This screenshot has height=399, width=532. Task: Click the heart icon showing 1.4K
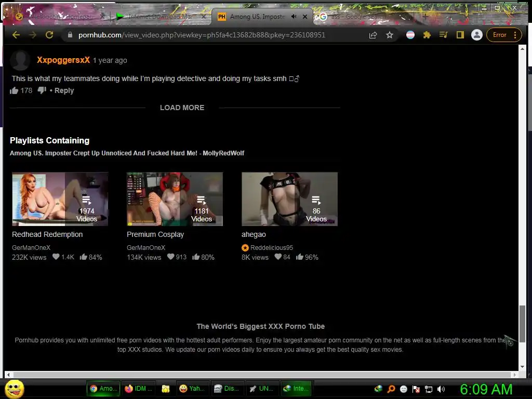point(56,257)
